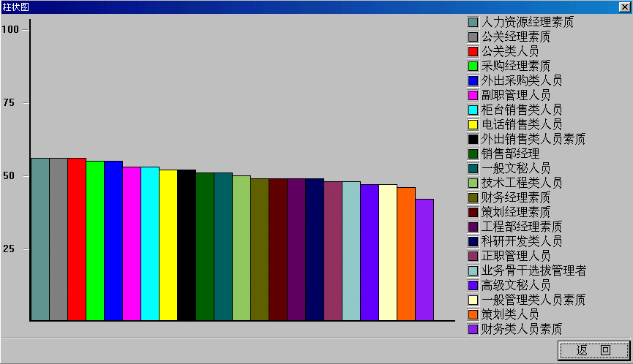Viewport: 633px width, 364px height.
Task: Select the legend label 科研开发类人员
Action: pos(522,241)
